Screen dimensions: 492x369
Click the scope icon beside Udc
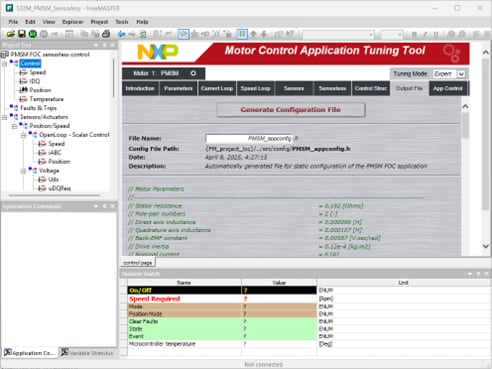pos(42,179)
